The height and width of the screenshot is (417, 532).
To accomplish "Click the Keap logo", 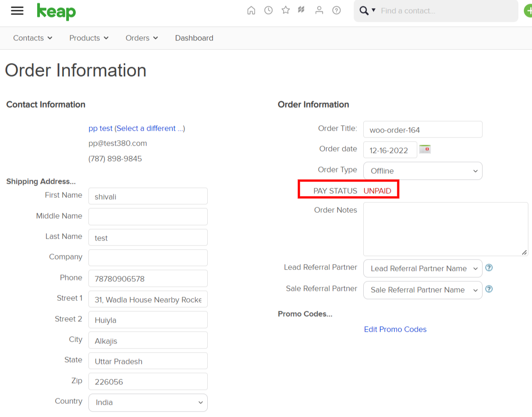I will point(56,12).
